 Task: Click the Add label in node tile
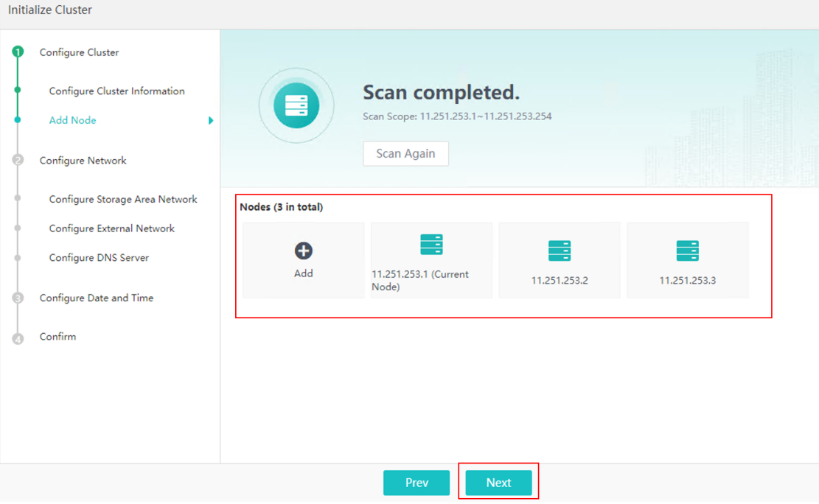(x=304, y=273)
